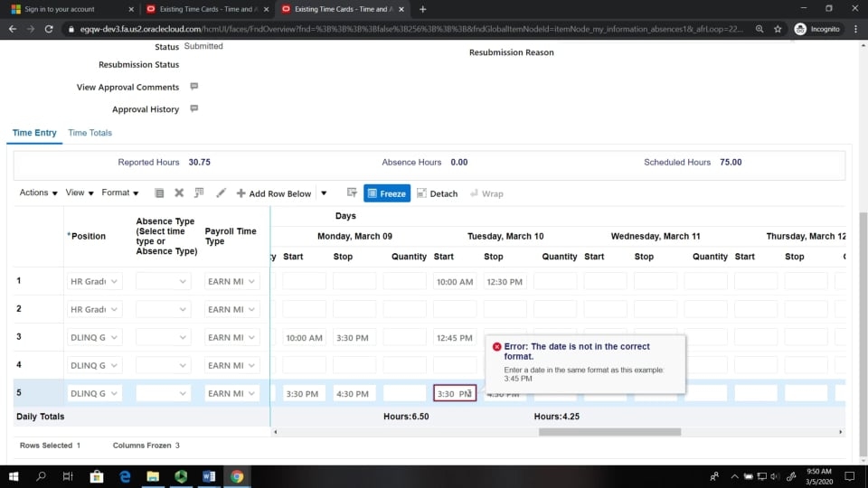The height and width of the screenshot is (488, 868).
Task: Click the browser reload icon
Action: click(49, 29)
